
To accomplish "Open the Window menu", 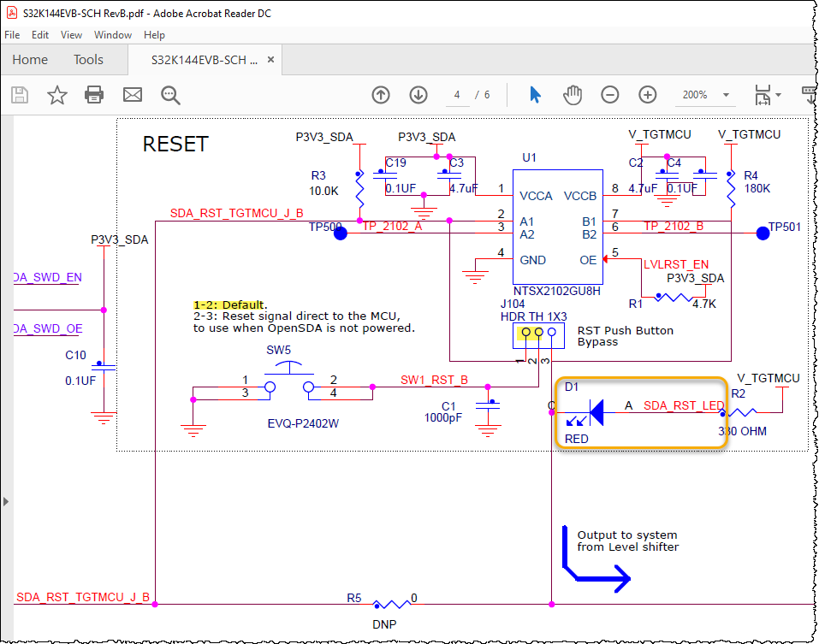I will pos(112,35).
